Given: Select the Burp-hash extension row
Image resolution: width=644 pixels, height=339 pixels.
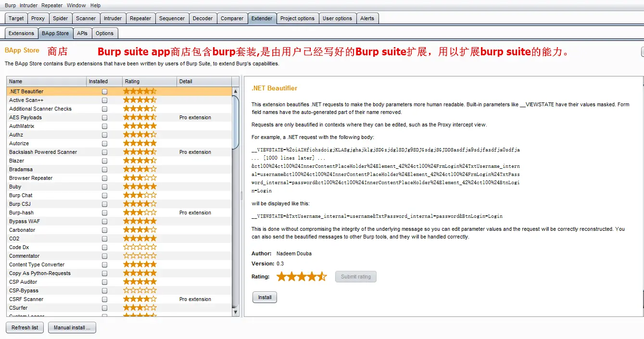Looking at the screenshot, I should [x=119, y=213].
